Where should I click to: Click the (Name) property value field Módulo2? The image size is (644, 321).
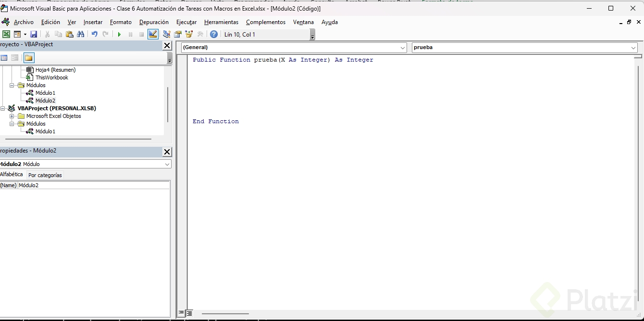coord(94,185)
